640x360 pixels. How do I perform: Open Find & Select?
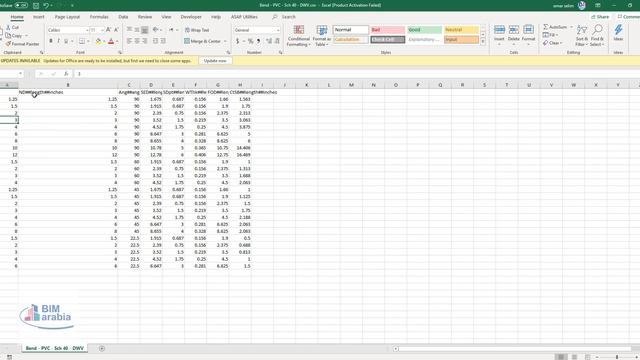(x=597, y=35)
